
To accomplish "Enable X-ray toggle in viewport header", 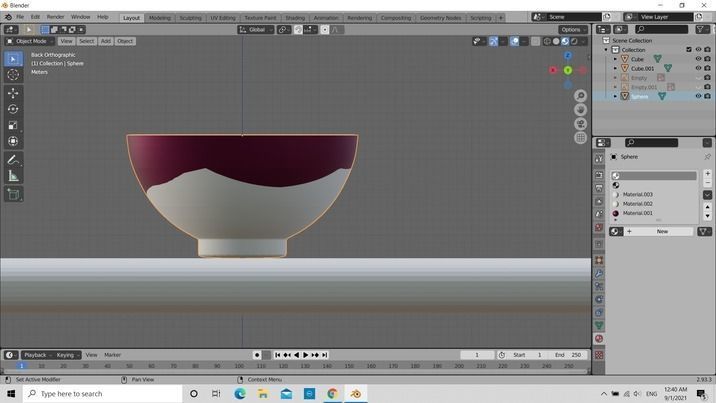I will point(535,42).
